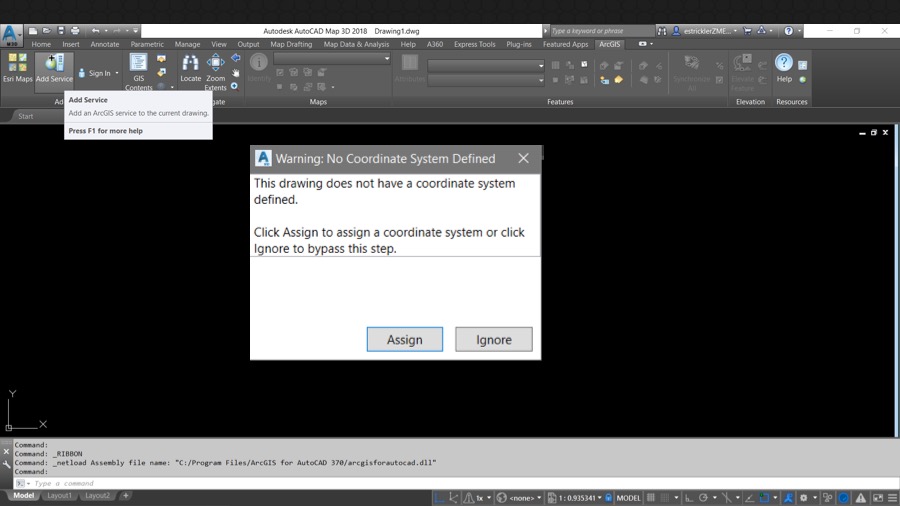This screenshot has height=506, width=900.
Task: Click the Attributes table tool
Action: (410, 68)
